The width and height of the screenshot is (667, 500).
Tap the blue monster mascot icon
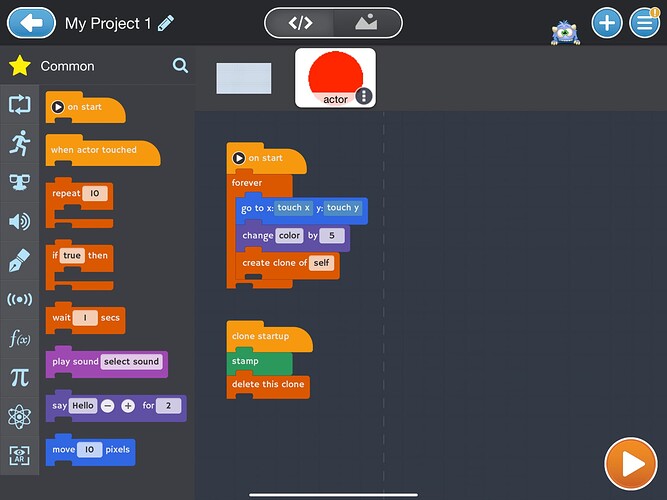(x=565, y=32)
